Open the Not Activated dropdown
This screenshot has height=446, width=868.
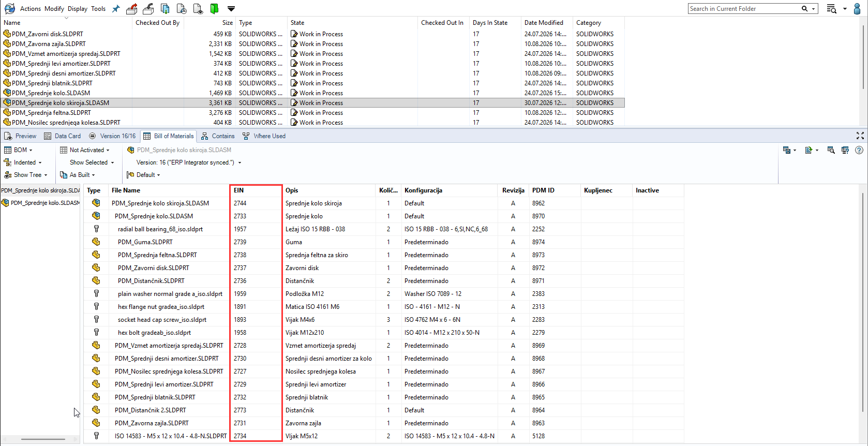[85, 150]
